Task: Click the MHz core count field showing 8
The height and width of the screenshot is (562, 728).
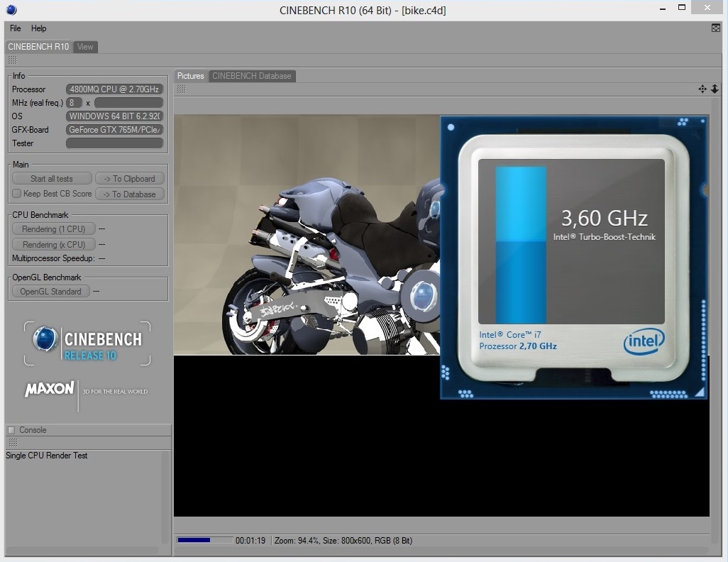Action: click(74, 103)
